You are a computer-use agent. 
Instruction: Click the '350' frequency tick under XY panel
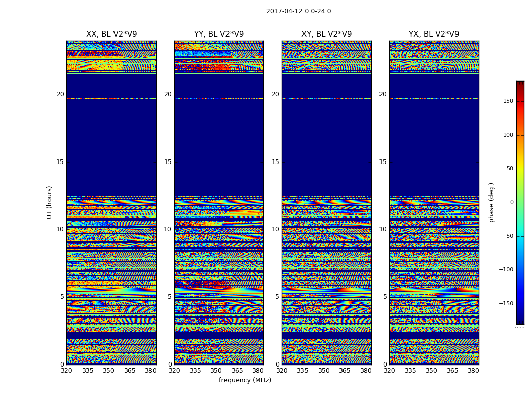pyautogui.click(x=324, y=371)
